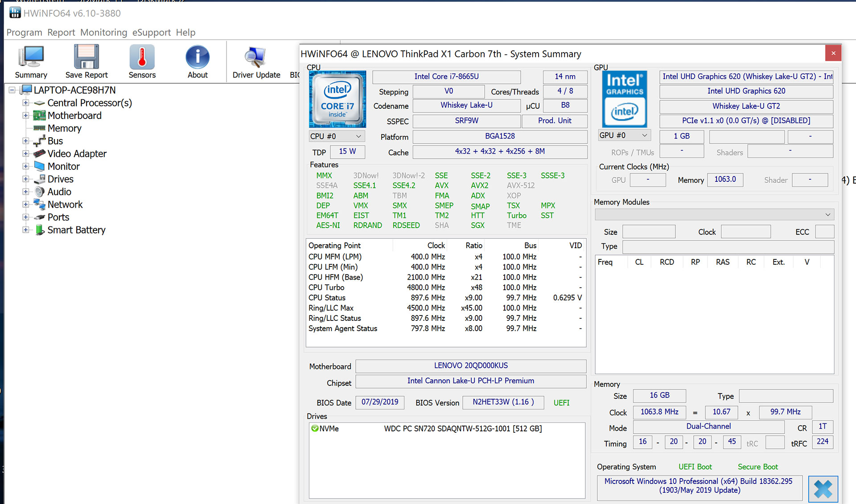The width and height of the screenshot is (856, 504).
Task: Expand the Video Adapter node
Action: point(26,154)
